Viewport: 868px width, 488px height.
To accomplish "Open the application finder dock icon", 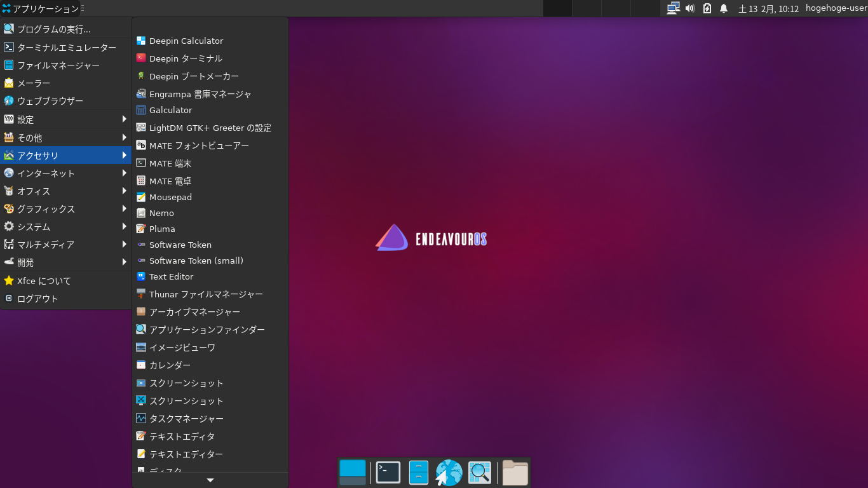I will click(x=480, y=473).
